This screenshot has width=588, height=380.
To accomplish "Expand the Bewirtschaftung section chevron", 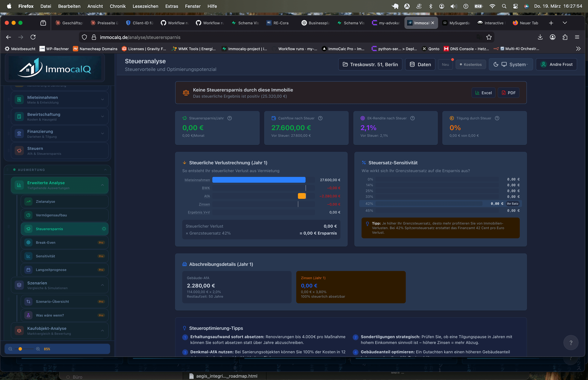I will coord(102,117).
